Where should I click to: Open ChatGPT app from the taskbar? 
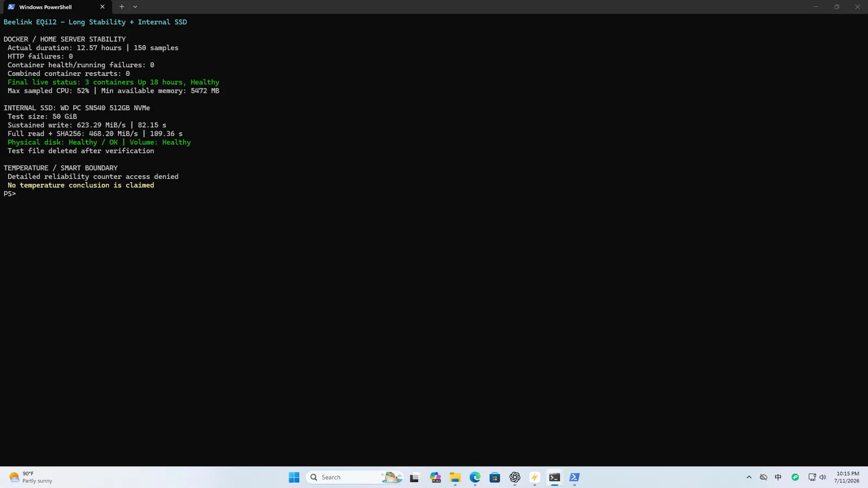pos(515,477)
